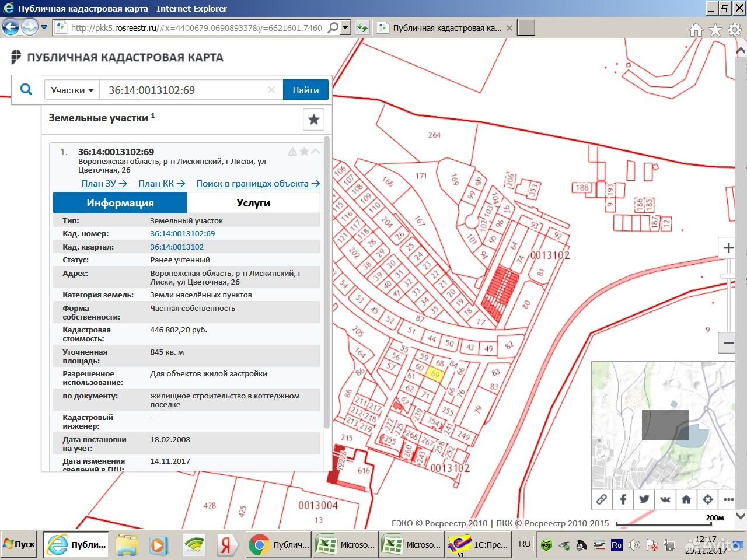
Task: Open the Favorites star in Internet Explorer
Action: pyautogui.click(x=715, y=30)
